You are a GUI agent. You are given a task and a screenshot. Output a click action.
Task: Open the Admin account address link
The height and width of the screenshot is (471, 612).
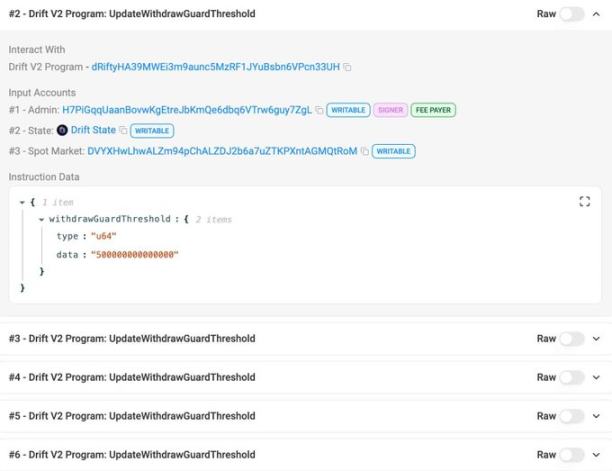(187, 110)
